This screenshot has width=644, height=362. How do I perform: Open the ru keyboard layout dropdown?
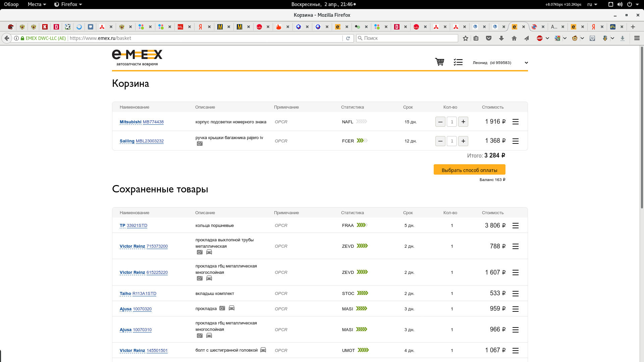coord(592,4)
